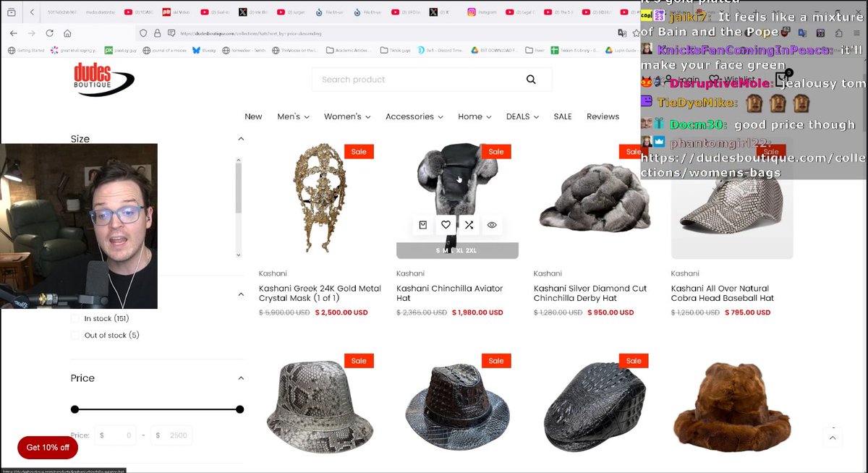Expand the Women's dropdown menu
This screenshot has height=473, width=868.
(347, 116)
